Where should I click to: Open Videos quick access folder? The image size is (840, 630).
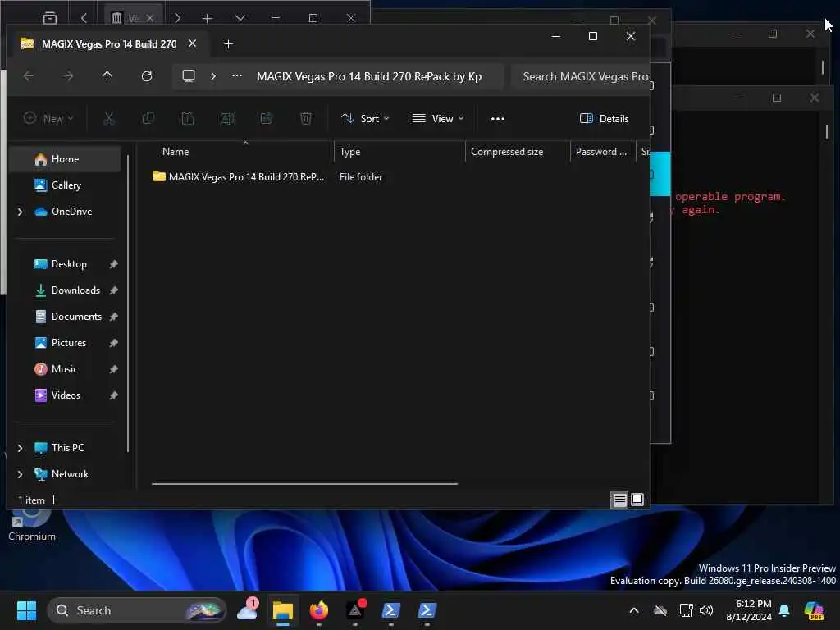pos(66,395)
